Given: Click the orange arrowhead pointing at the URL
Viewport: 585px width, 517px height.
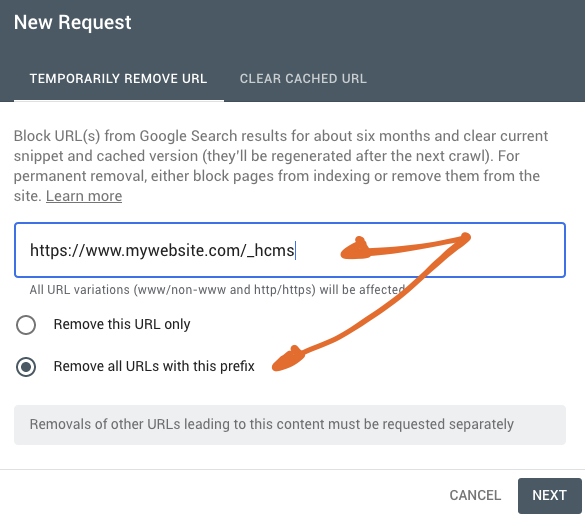Looking at the screenshot, I should coord(354,249).
